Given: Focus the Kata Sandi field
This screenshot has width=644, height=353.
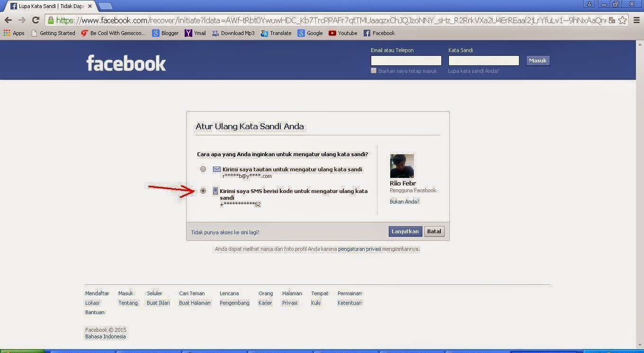Looking at the screenshot, I should pos(484,61).
